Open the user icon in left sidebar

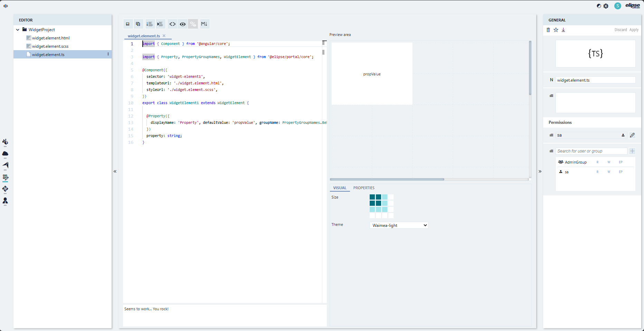(x=5, y=201)
